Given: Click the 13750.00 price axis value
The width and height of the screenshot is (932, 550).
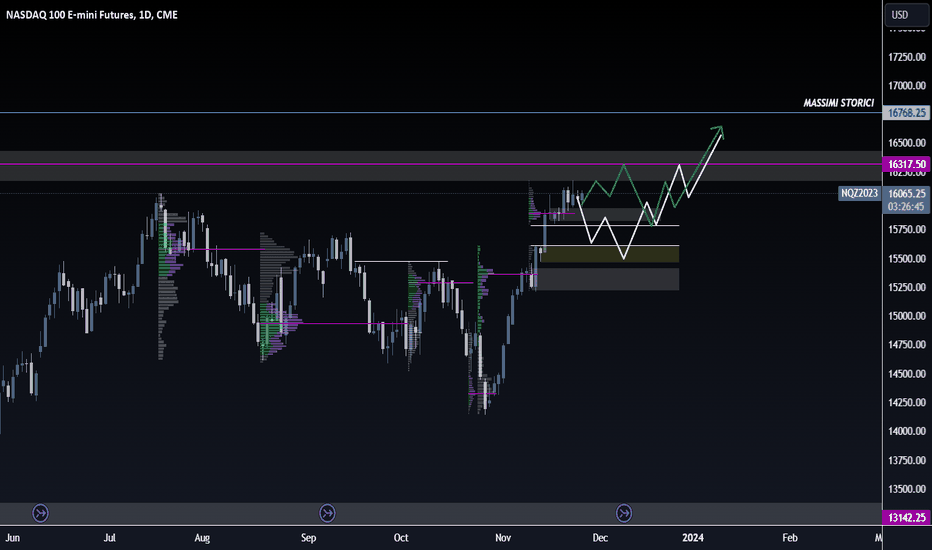Looking at the screenshot, I should click(x=906, y=460).
